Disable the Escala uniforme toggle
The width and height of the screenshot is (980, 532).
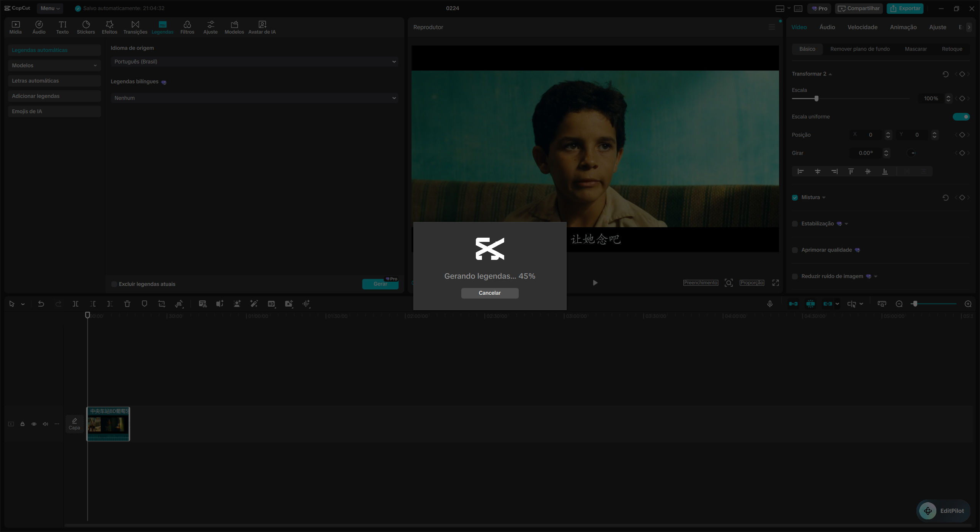click(962, 117)
